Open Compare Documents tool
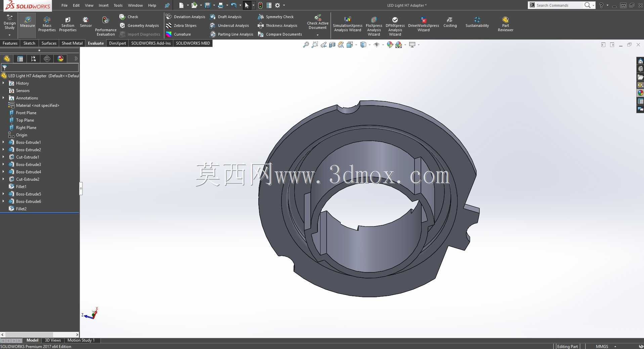The width and height of the screenshot is (644, 349). [x=280, y=34]
